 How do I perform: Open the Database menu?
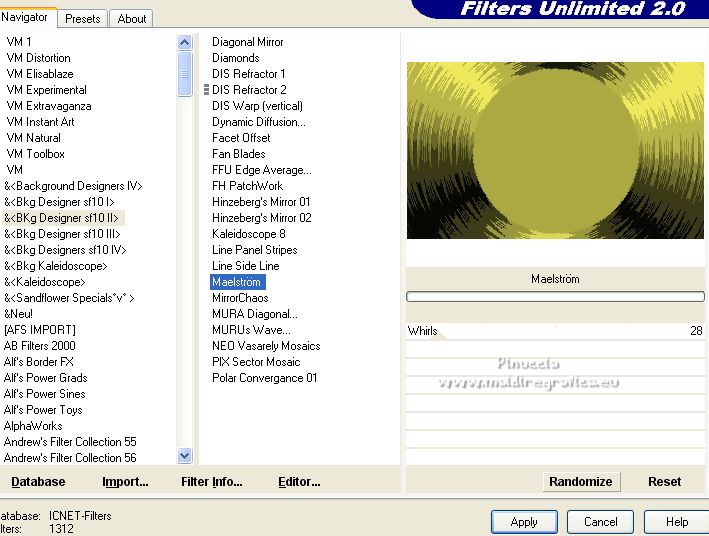click(x=38, y=482)
